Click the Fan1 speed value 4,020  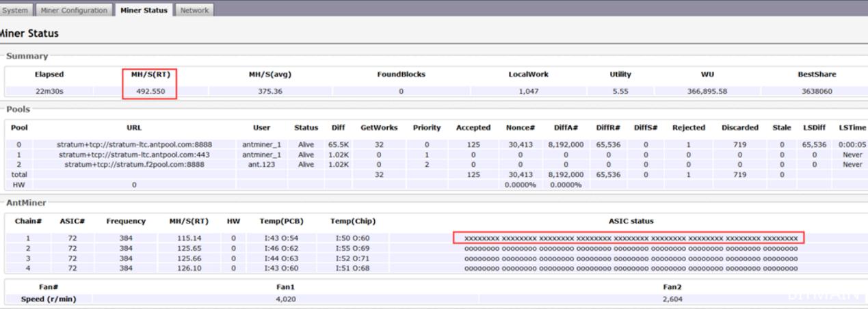(285, 299)
